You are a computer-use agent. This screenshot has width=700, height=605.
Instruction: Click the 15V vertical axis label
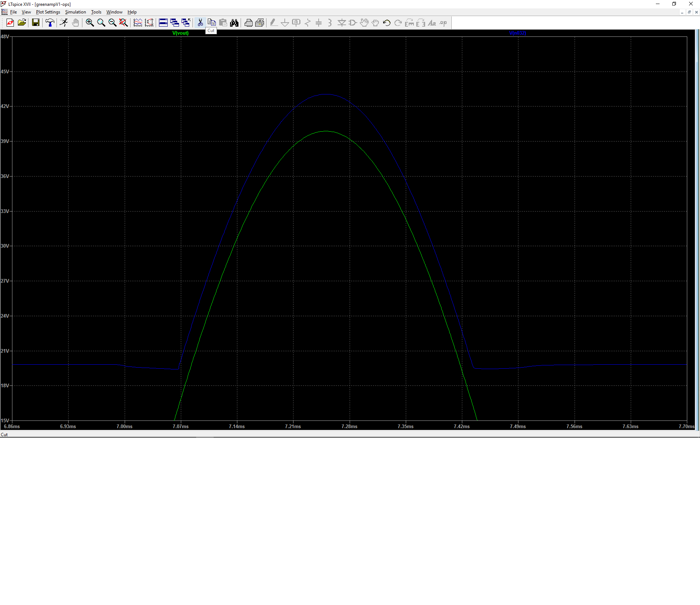(5, 421)
